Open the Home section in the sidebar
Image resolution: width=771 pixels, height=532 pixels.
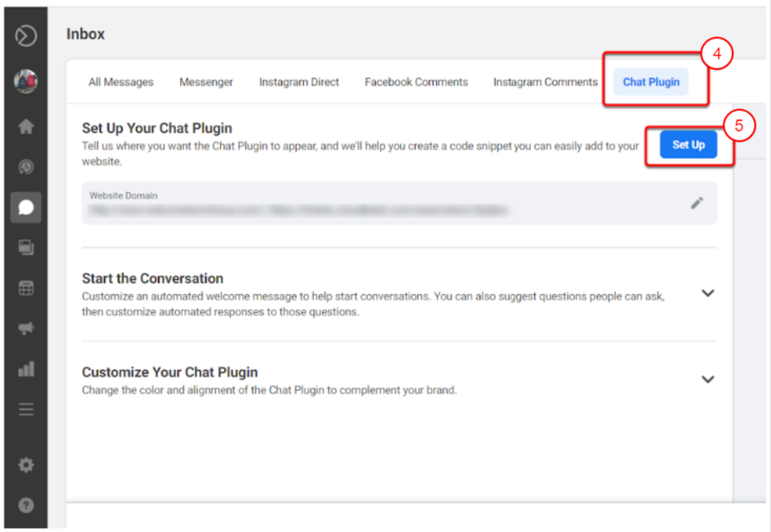pyautogui.click(x=26, y=126)
